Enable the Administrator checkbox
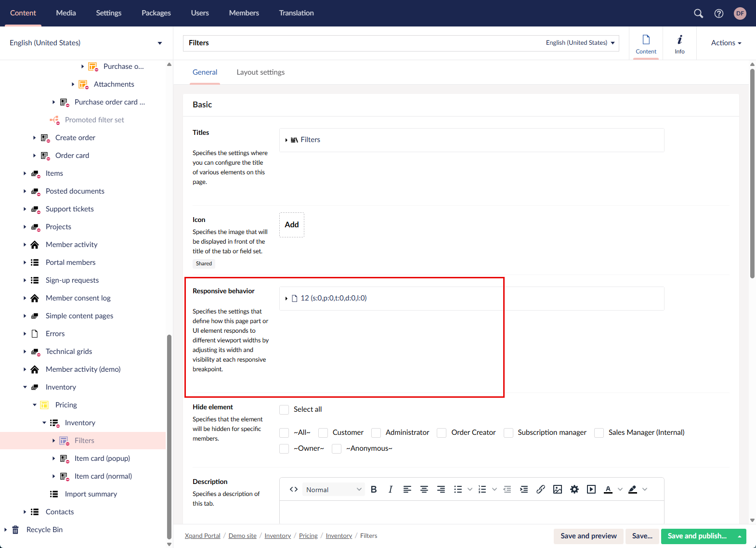 [x=376, y=433]
